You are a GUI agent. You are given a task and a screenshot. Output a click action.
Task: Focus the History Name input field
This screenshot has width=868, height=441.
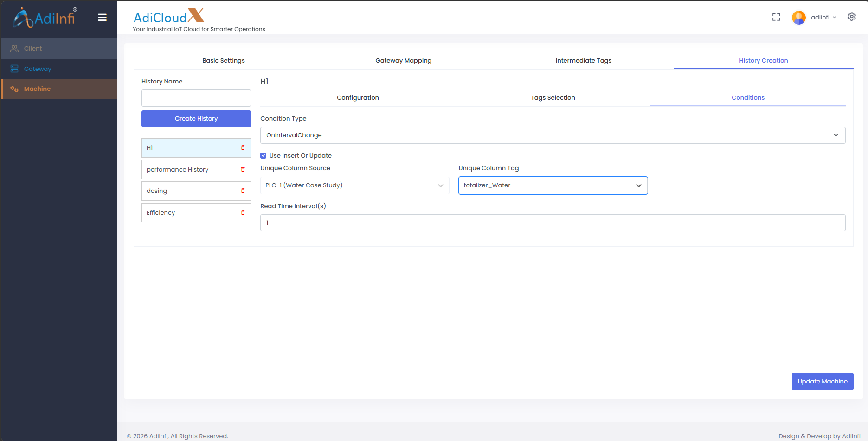click(x=196, y=98)
